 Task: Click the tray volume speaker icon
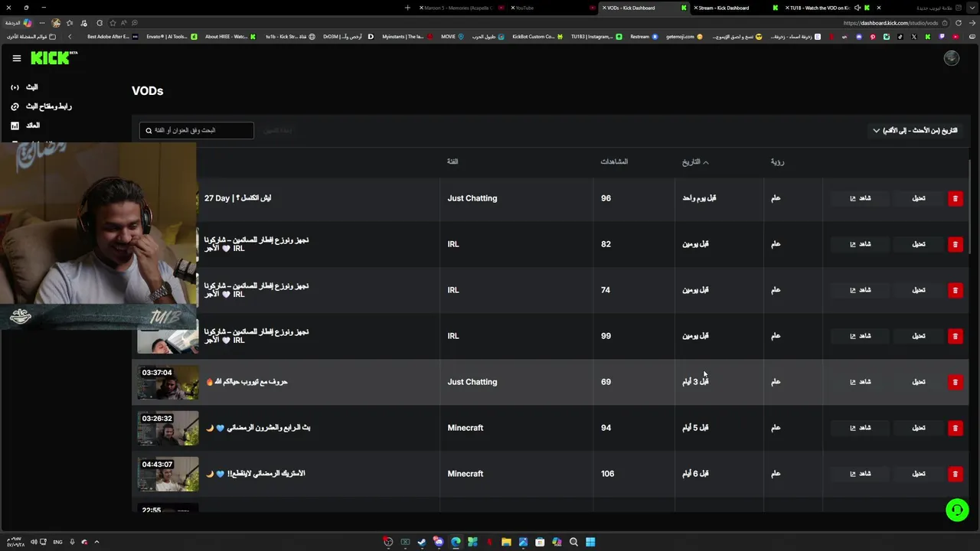(x=33, y=542)
